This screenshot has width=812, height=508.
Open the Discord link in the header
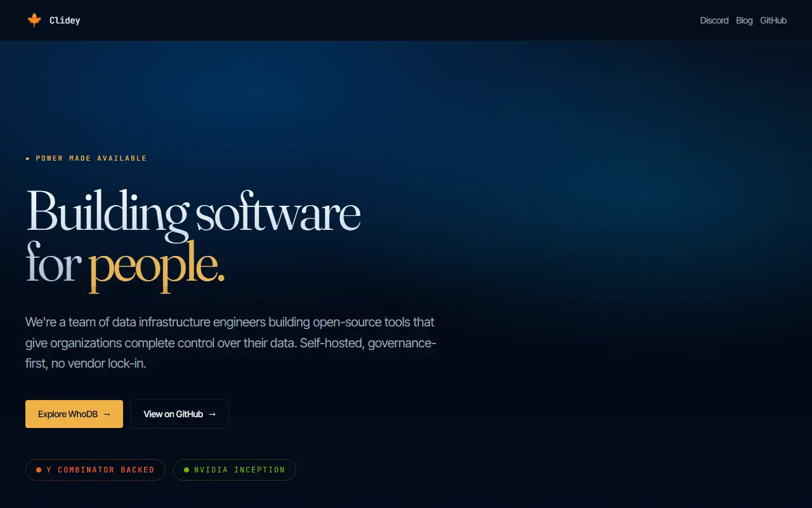click(x=714, y=20)
